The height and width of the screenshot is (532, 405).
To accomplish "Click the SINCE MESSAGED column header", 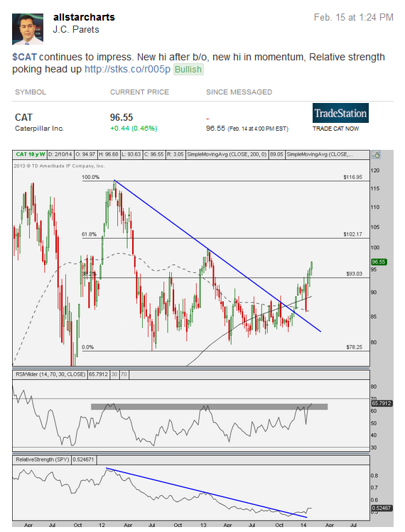I will coord(239,92).
